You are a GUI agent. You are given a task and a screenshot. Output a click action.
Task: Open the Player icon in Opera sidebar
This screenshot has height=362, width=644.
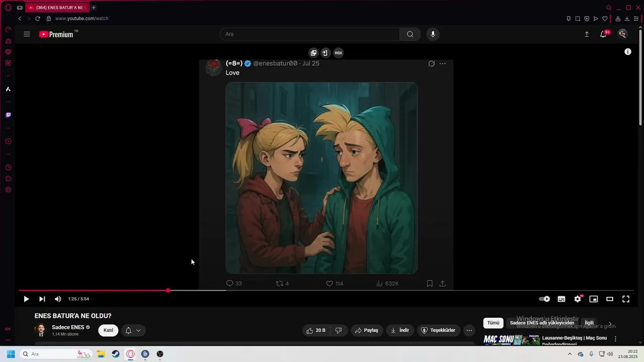(x=8, y=141)
